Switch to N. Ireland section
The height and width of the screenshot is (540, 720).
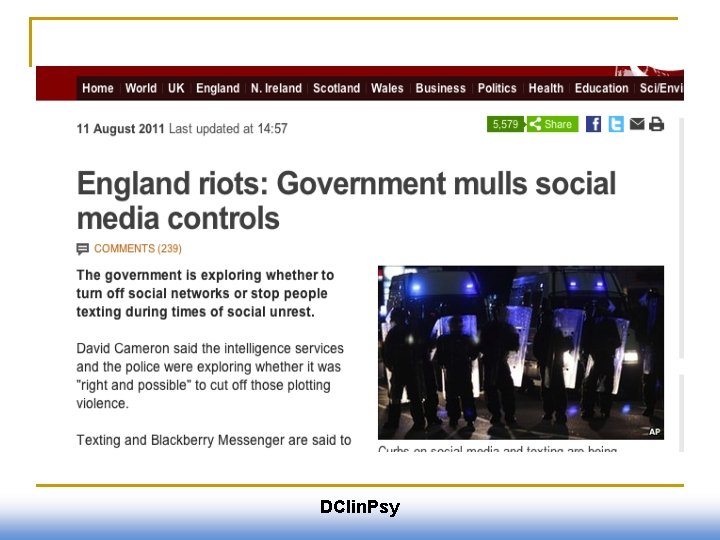point(276,88)
